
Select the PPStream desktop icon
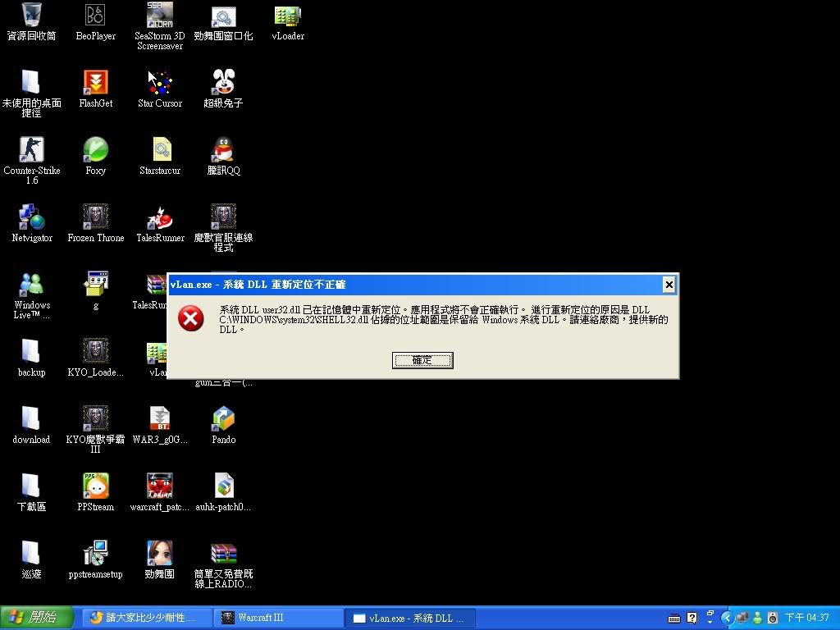pos(95,486)
